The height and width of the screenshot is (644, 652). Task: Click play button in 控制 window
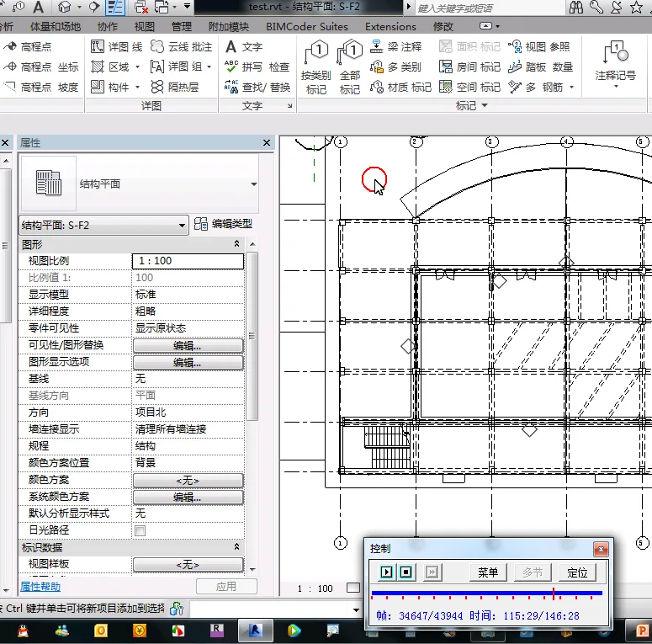click(x=387, y=572)
